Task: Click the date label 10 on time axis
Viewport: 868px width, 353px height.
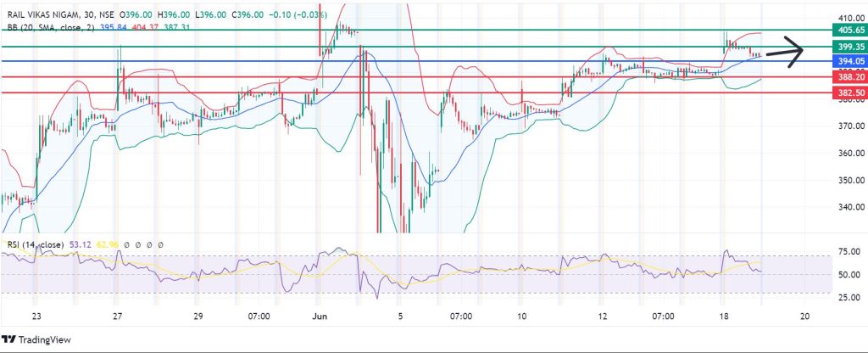Action: tap(521, 317)
